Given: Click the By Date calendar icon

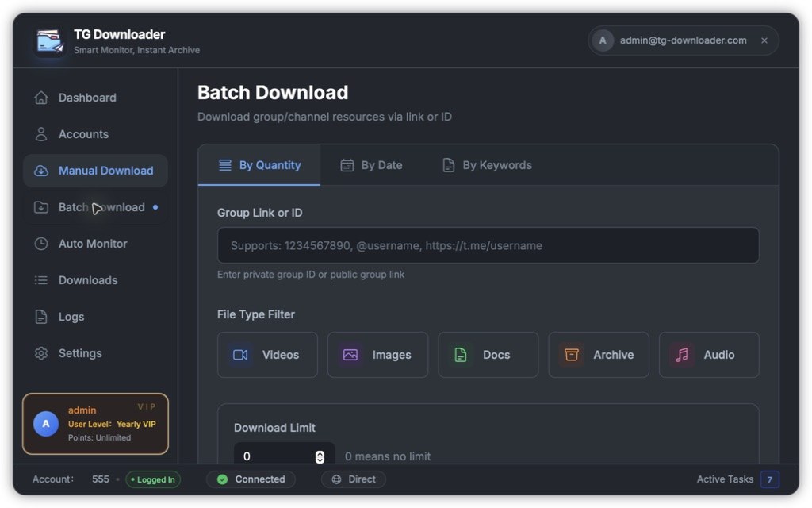Looking at the screenshot, I should (347, 165).
